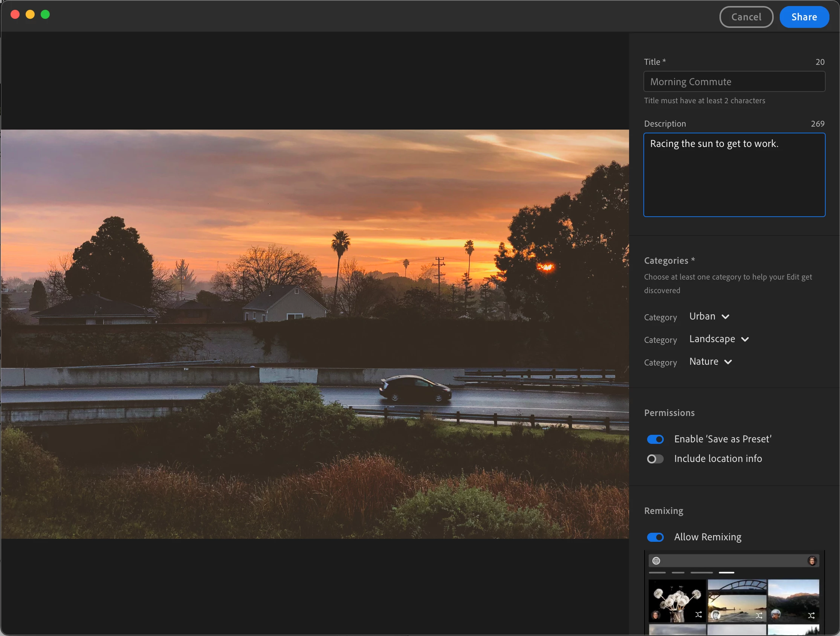Click remix shuffle icon on bridge photo
This screenshot has width=840, height=636.
(x=758, y=615)
